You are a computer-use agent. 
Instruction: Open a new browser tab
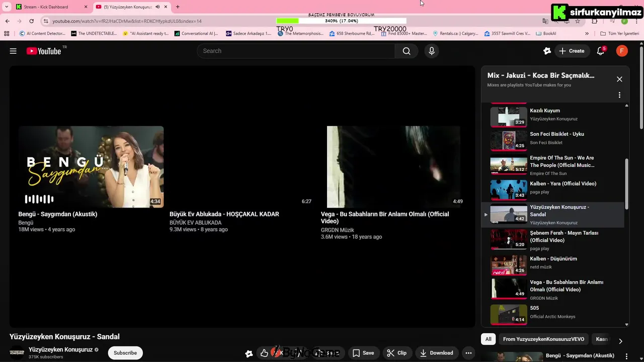pyautogui.click(x=178, y=7)
